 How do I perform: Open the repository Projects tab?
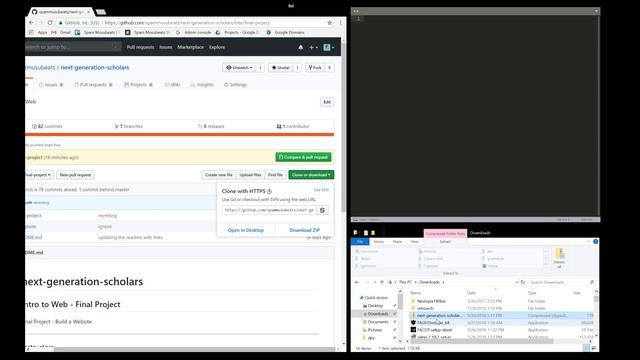[x=138, y=85]
